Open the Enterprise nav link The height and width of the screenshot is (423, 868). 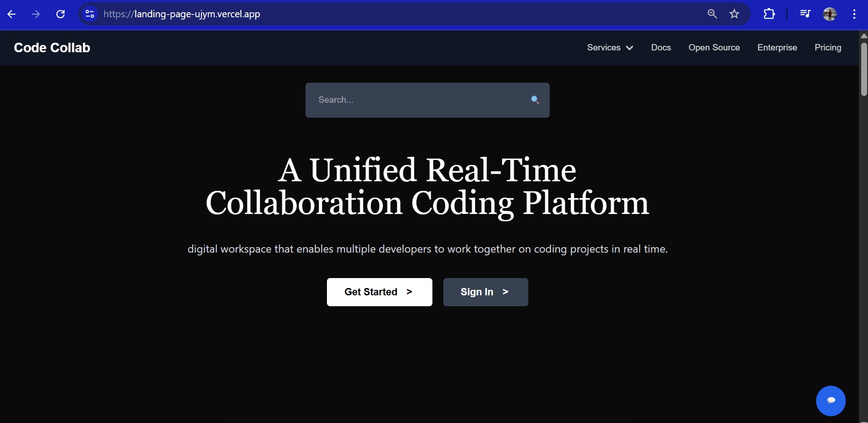click(x=777, y=48)
